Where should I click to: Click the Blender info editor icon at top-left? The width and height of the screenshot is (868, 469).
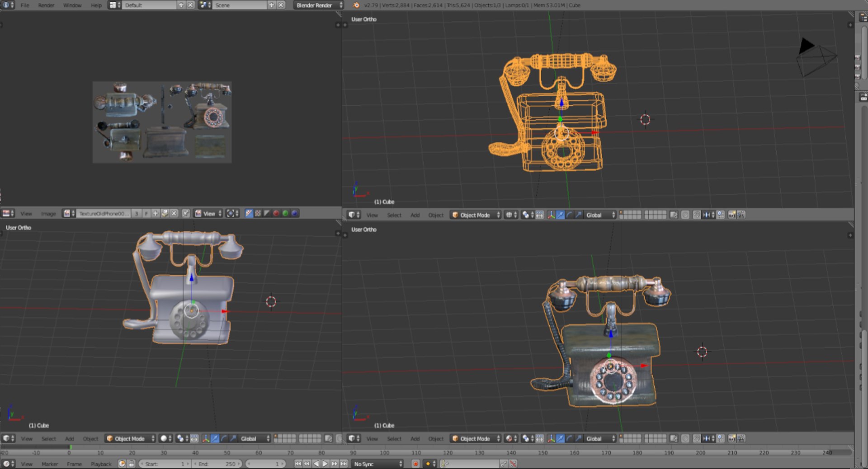[x=8, y=5]
